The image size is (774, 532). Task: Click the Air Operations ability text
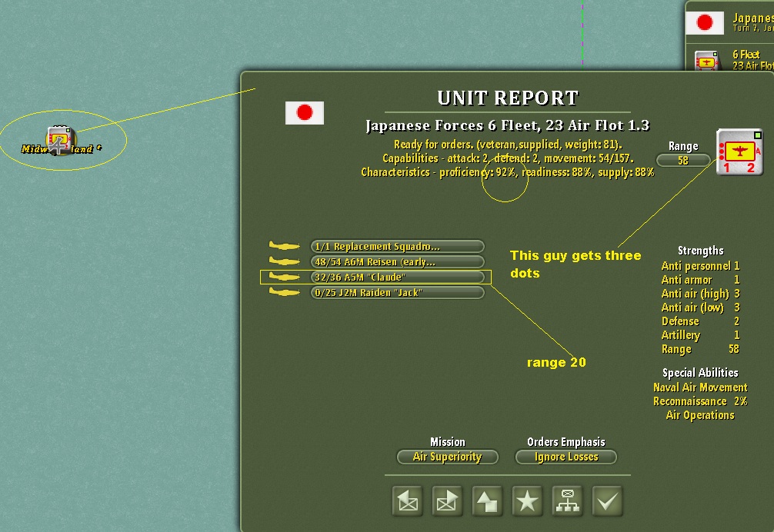coord(700,415)
